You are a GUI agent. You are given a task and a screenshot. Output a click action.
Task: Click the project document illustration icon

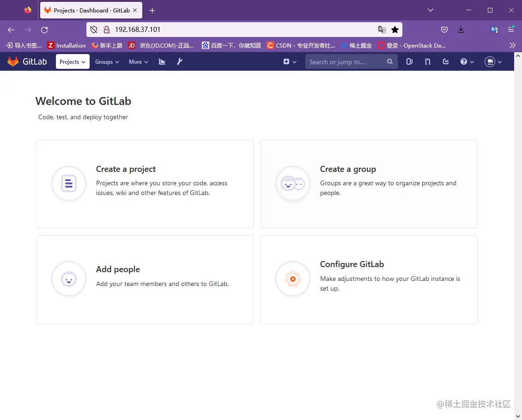[69, 183]
